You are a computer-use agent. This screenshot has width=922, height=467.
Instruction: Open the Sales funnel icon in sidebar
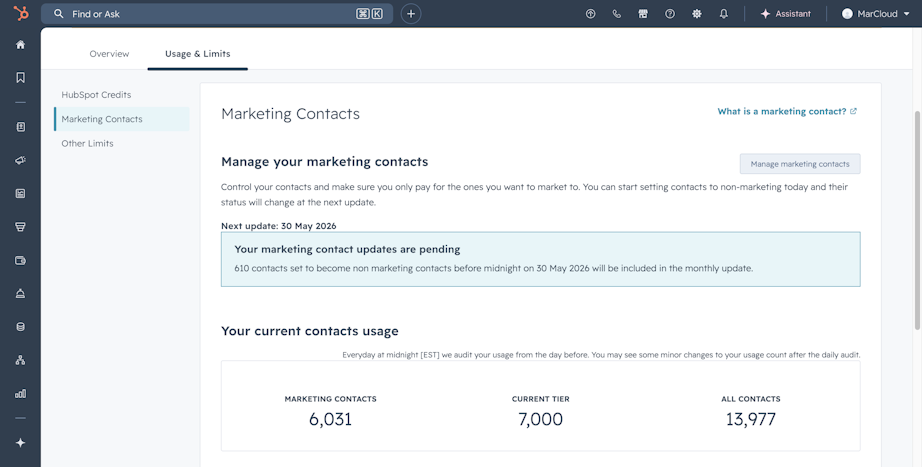tap(21, 227)
